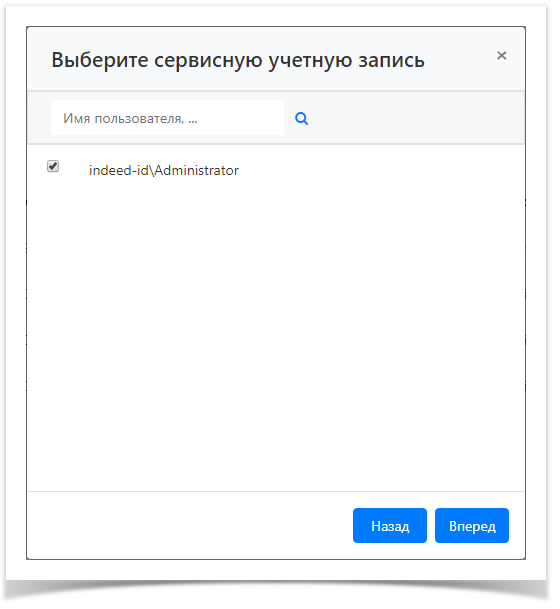Run the user search with the magnifier button
560x609 pixels.
(x=302, y=118)
